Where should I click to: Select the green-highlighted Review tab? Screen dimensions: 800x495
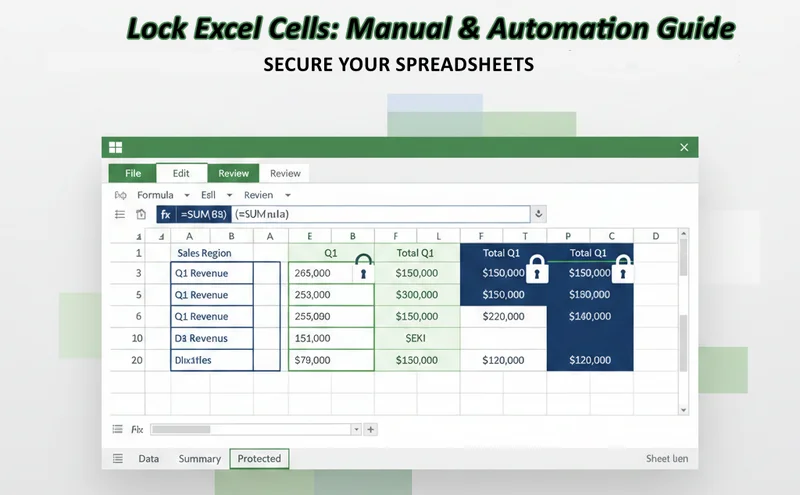click(x=233, y=173)
